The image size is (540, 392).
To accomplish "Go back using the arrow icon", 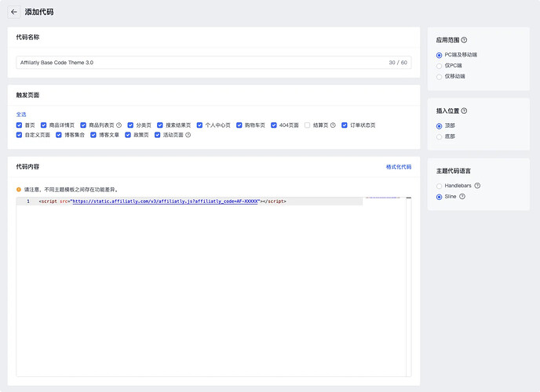I will point(14,12).
